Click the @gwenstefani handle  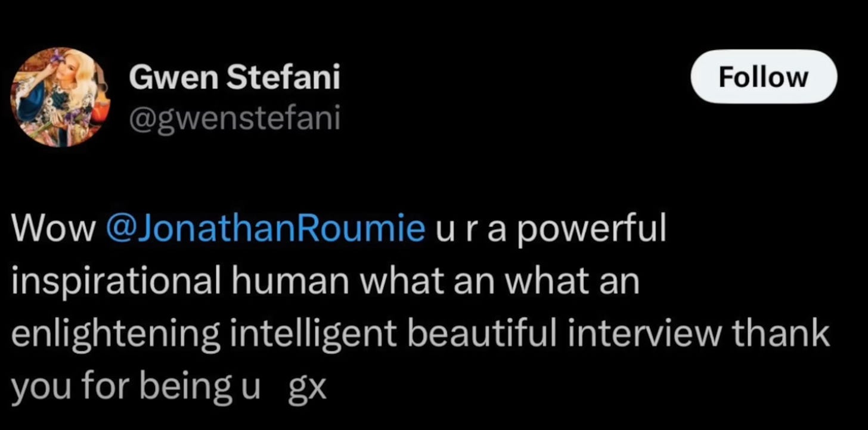pos(234,117)
